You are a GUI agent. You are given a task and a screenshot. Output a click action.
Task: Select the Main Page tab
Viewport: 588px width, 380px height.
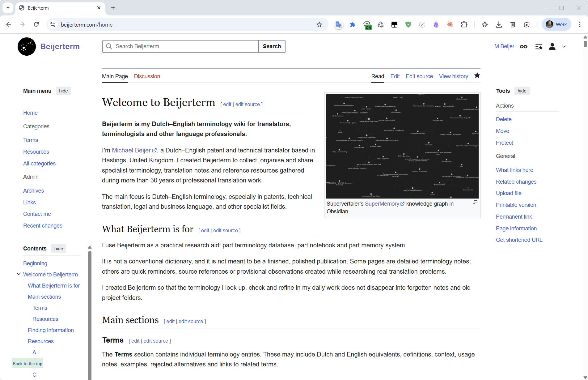tap(115, 76)
